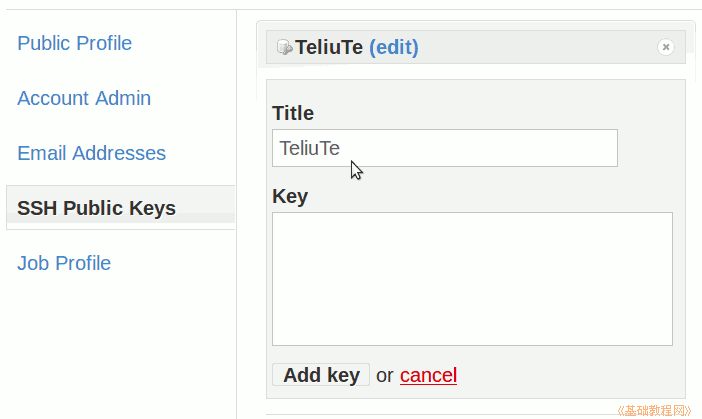This screenshot has width=702, height=419.
Task: Click inside the Key text area
Action: click(472, 279)
